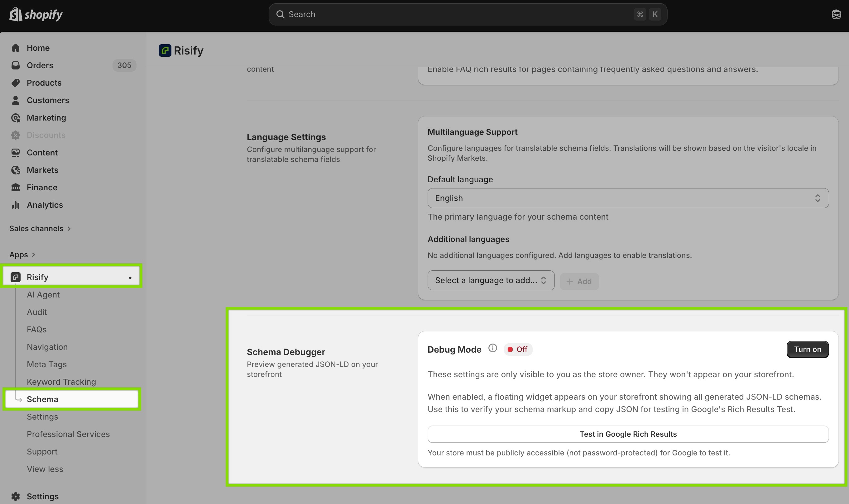Viewport: 849px width, 504px height.
Task: Click the Language Settings heading
Action: coord(286,137)
